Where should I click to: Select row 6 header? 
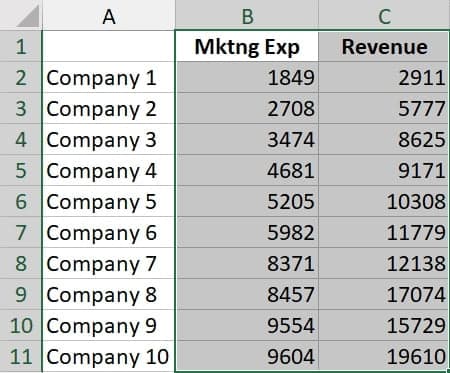click(x=21, y=201)
